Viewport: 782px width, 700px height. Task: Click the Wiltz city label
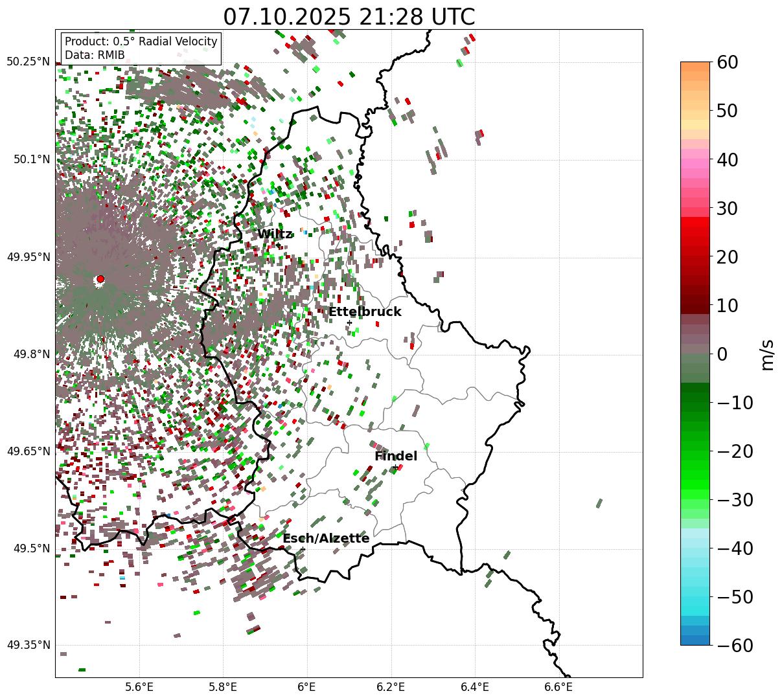275,234
